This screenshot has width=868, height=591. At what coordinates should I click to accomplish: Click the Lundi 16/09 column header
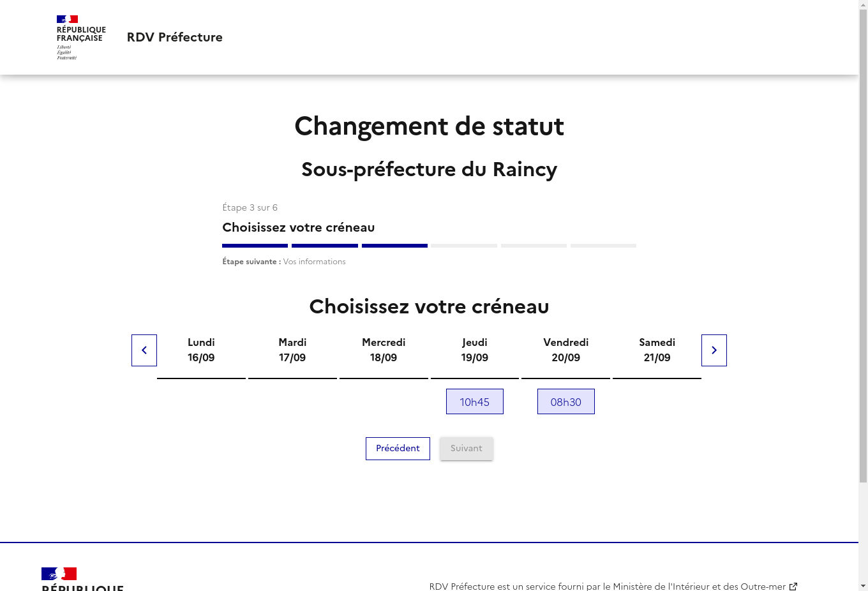coord(201,350)
